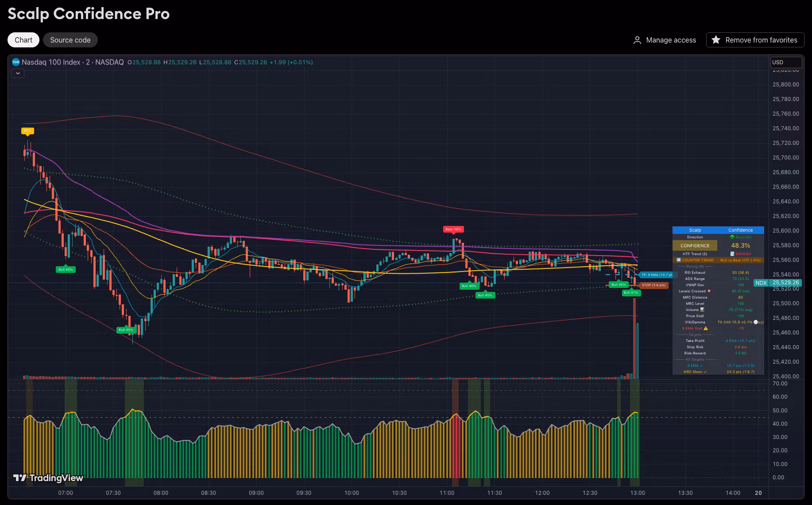
Task: Click the C25,529.26 close value in legend
Action: 251,62
